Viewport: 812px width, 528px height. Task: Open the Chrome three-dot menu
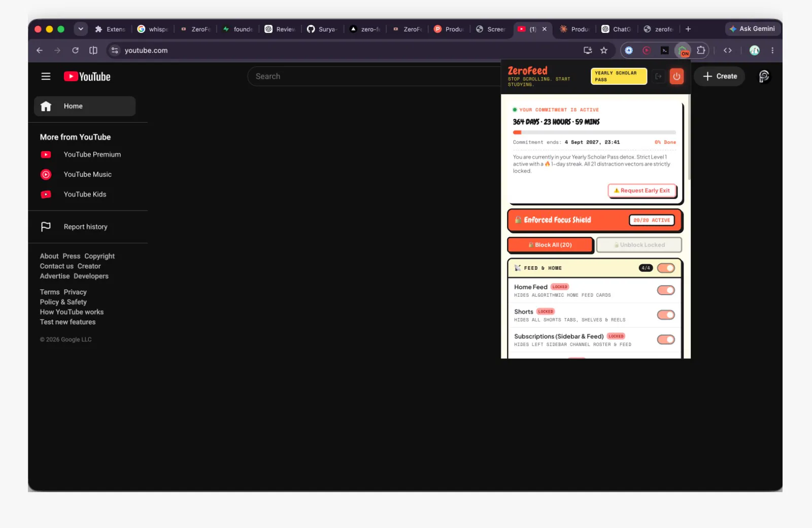pos(772,50)
